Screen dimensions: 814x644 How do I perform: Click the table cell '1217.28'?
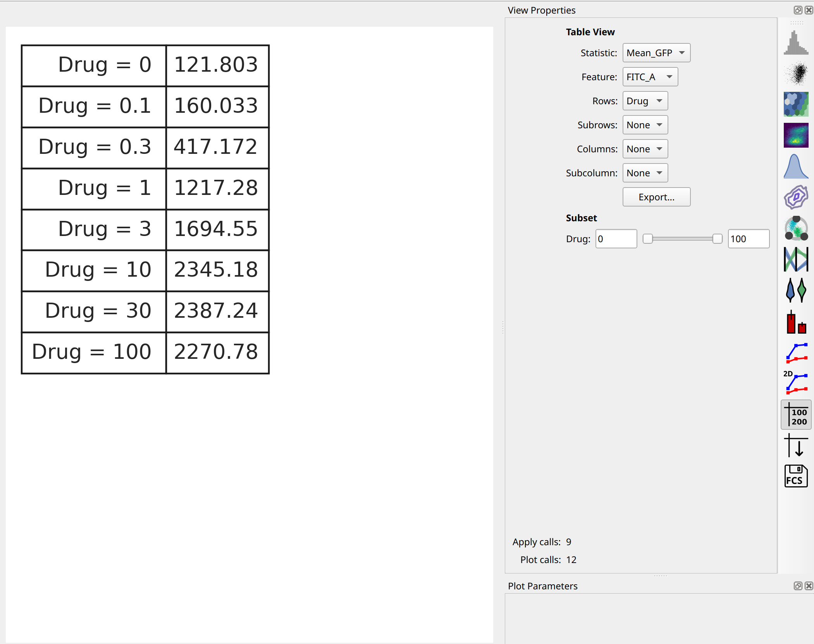[x=217, y=189]
